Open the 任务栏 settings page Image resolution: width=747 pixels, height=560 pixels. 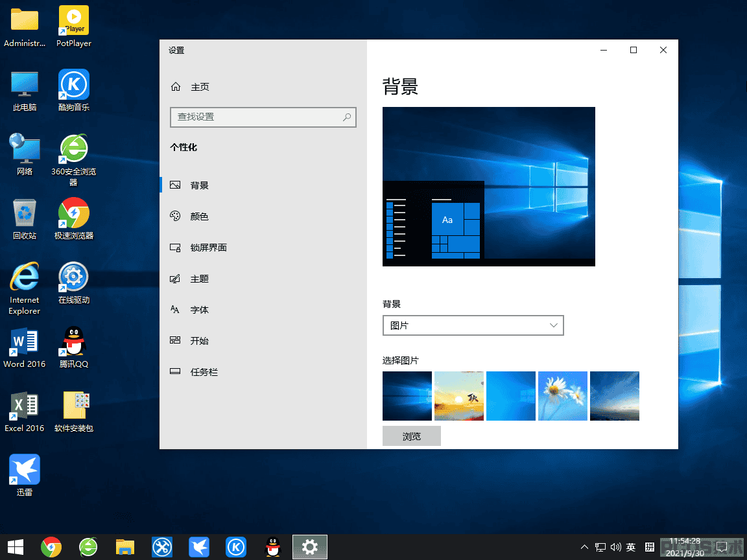point(263,372)
